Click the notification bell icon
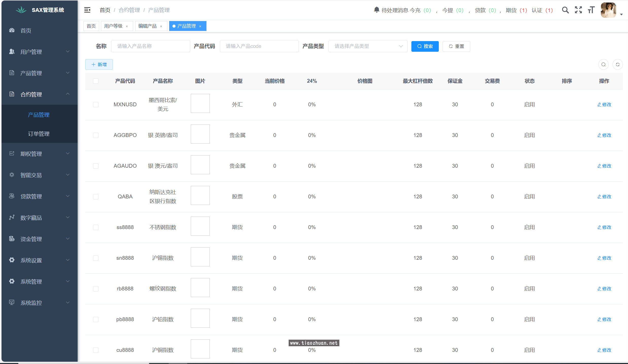 pyautogui.click(x=376, y=10)
